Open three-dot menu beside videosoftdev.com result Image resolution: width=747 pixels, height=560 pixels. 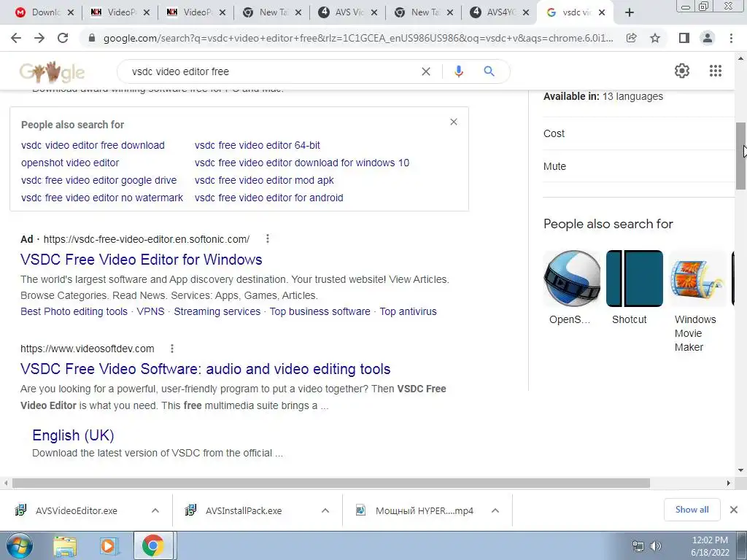coord(172,349)
